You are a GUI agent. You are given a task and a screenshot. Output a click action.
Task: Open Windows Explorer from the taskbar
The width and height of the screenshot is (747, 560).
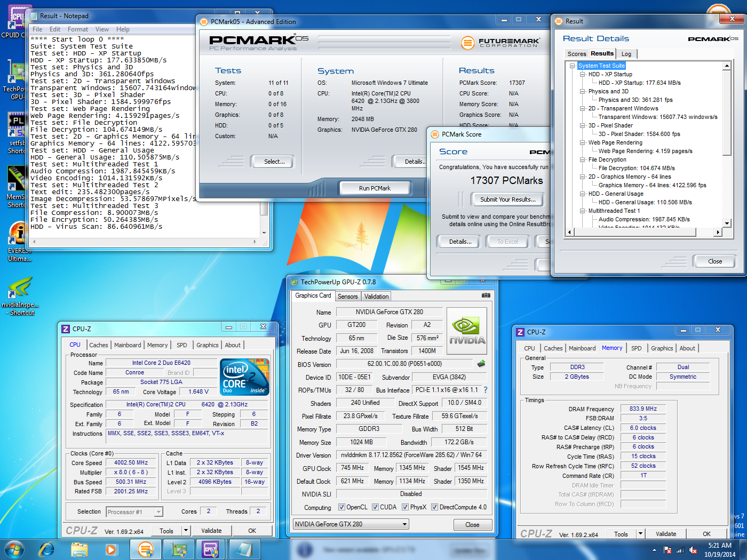[x=80, y=549]
